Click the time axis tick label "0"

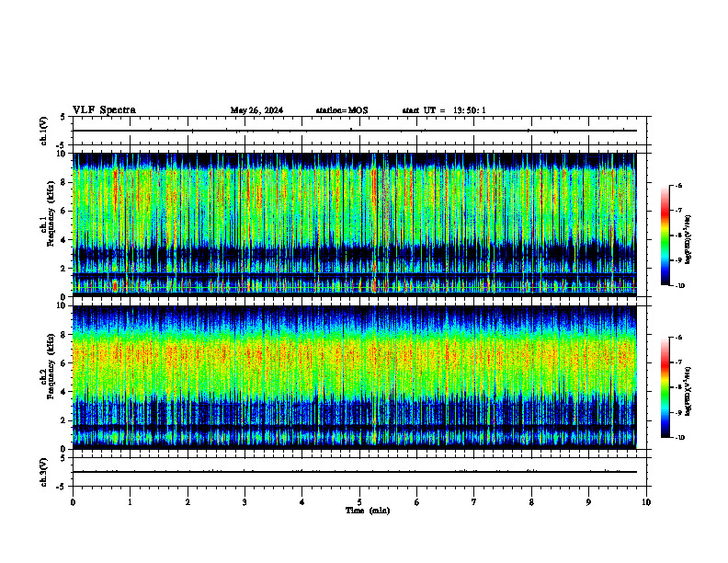pyautogui.click(x=73, y=502)
